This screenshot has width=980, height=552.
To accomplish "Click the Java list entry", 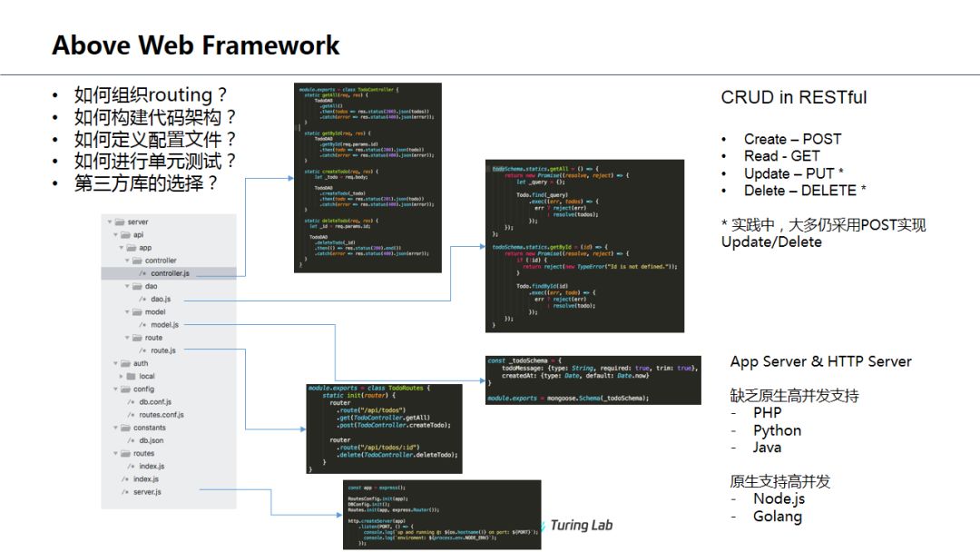I will [x=767, y=447].
